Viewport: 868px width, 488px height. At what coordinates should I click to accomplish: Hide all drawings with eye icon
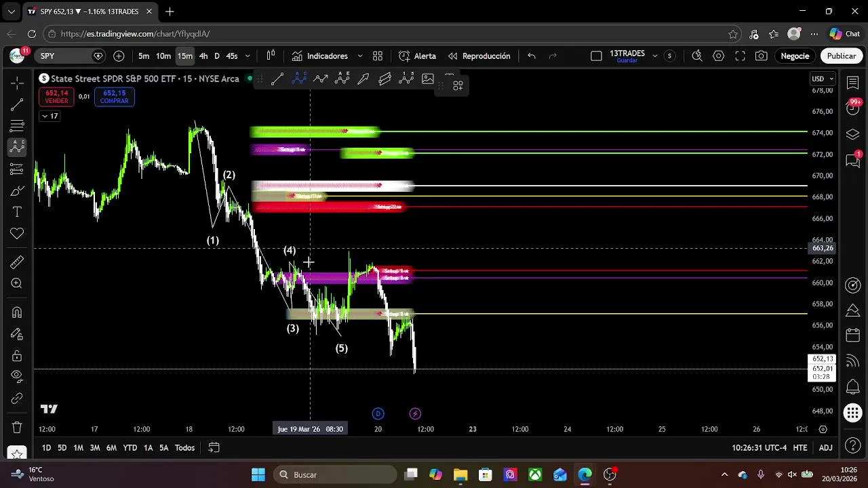pyautogui.click(x=17, y=378)
